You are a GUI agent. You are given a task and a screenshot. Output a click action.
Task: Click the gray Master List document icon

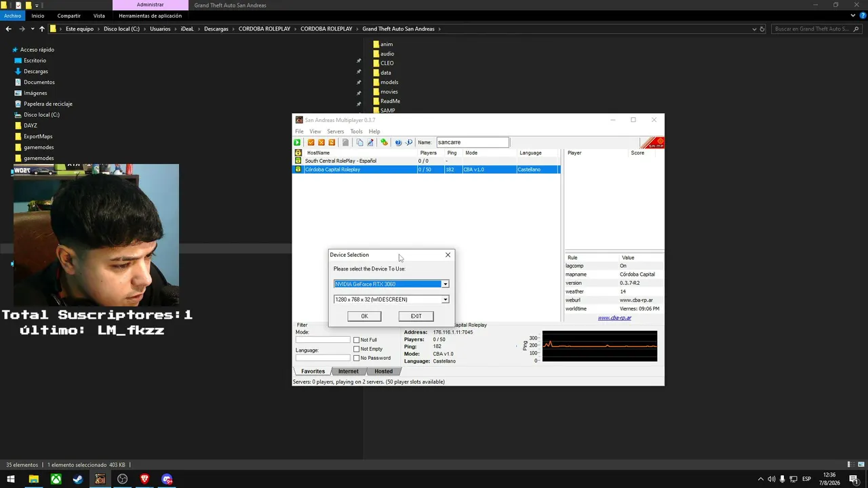[x=345, y=142]
